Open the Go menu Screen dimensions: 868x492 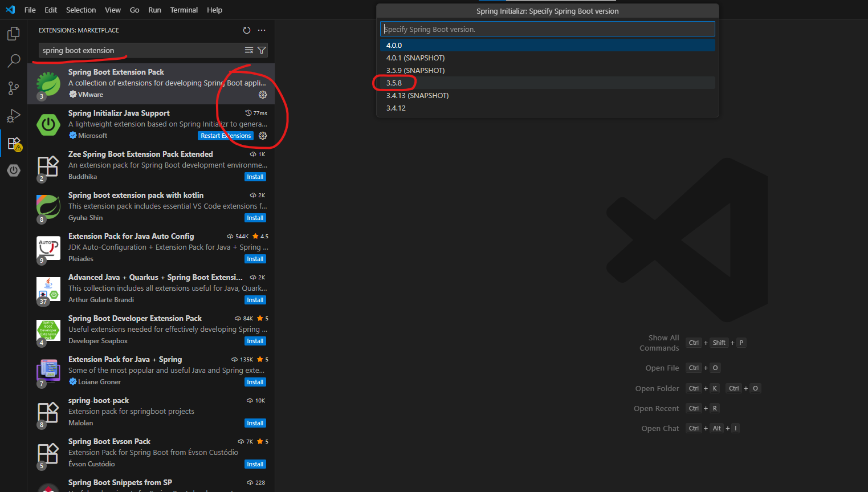135,10
